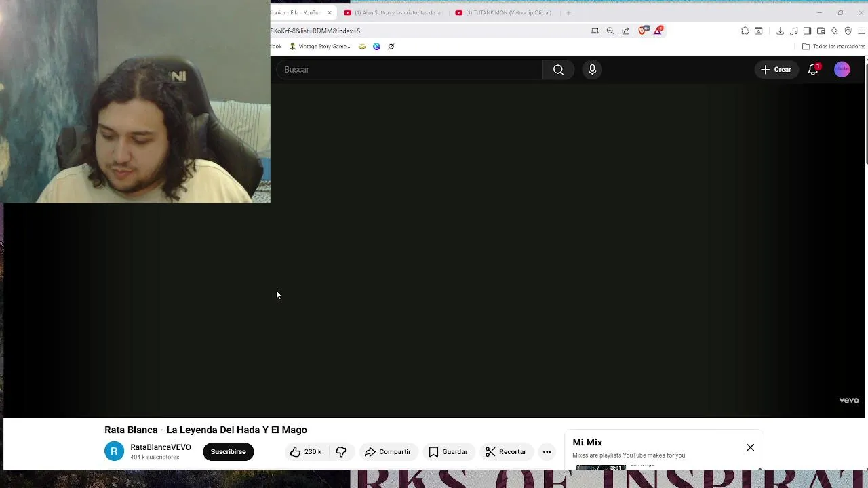868x488 pixels.
Task: Open RataBlancaVEVO channel avatar
Action: pos(114,451)
